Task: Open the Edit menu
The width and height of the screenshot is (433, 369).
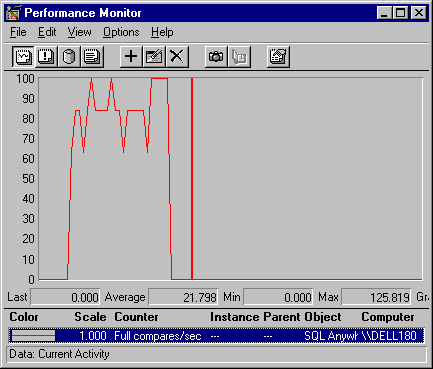Action: pyautogui.click(x=47, y=32)
